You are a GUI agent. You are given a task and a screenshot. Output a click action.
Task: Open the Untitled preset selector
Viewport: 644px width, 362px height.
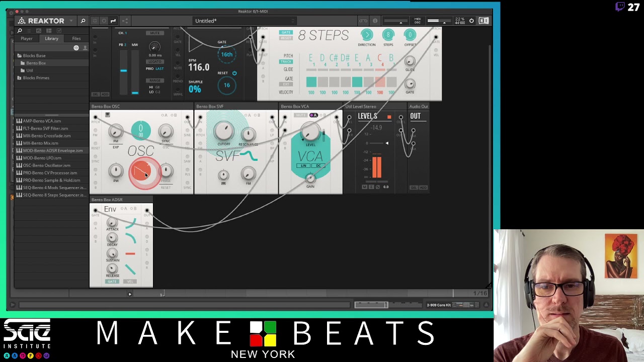pyautogui.click(x=245, y=21)
